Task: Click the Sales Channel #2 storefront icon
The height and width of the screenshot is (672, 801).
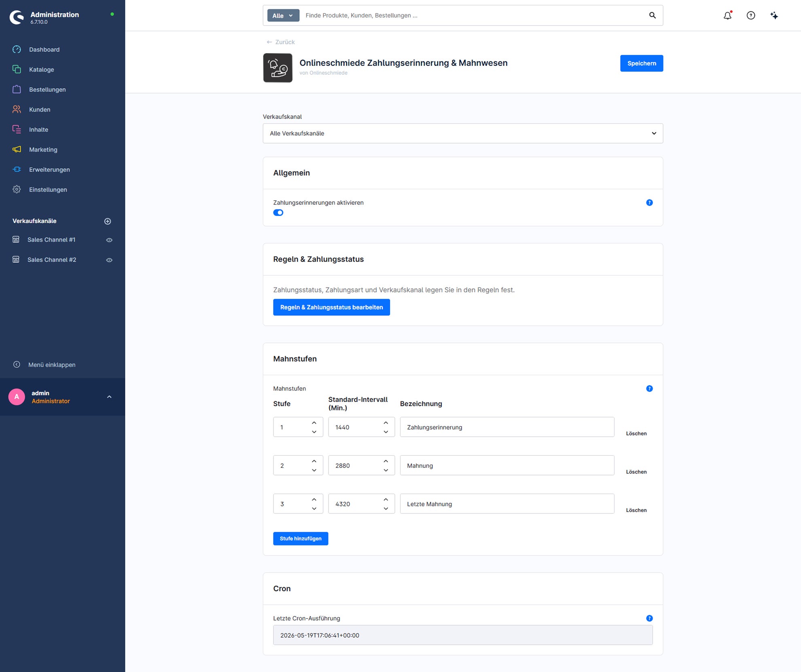Action: click(16, 260)
